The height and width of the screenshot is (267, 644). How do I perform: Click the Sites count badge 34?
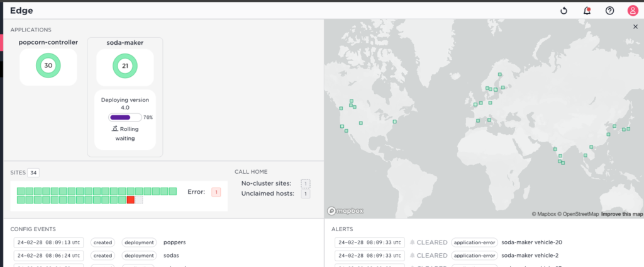(x=33, y=173)
